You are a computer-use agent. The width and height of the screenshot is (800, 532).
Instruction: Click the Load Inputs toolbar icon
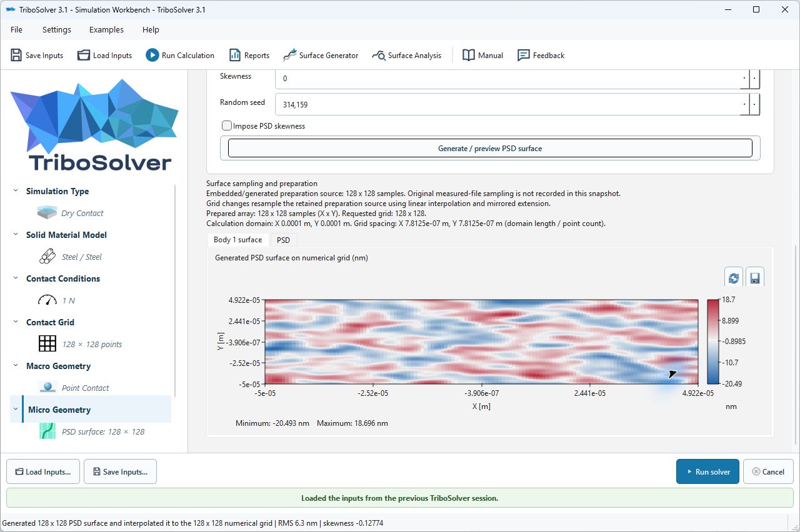(x=84, y=55)
